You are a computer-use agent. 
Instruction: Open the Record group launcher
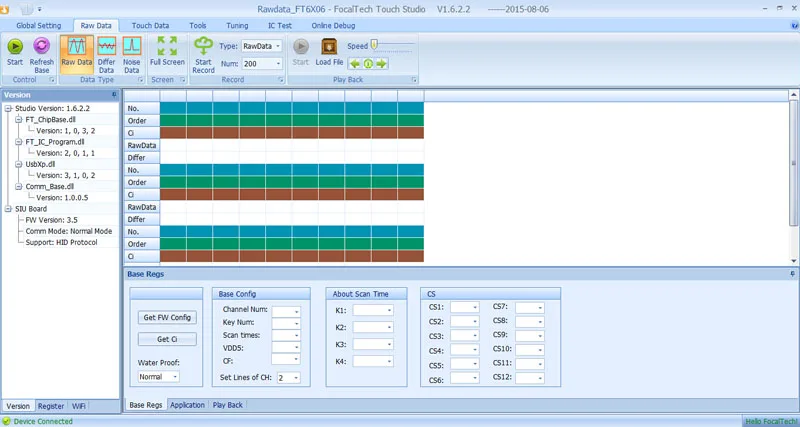click(281, 80)
